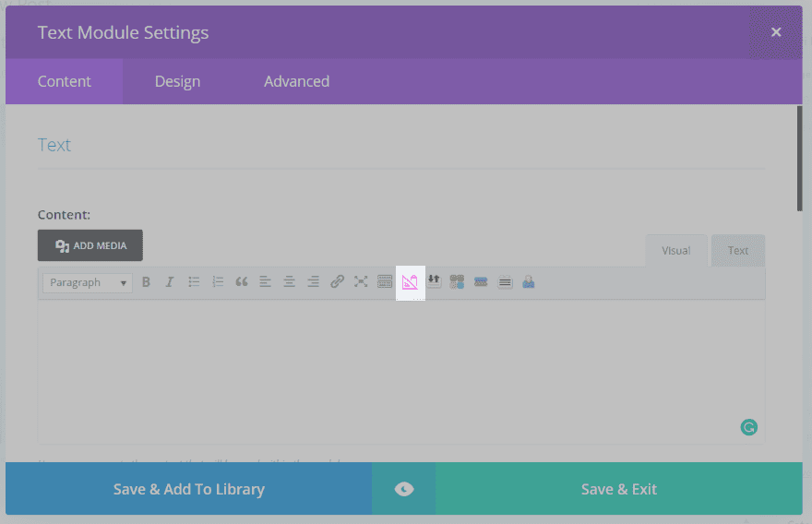
Task: Enter distraction-free fullscreen mode
Action: coord(361,282)
